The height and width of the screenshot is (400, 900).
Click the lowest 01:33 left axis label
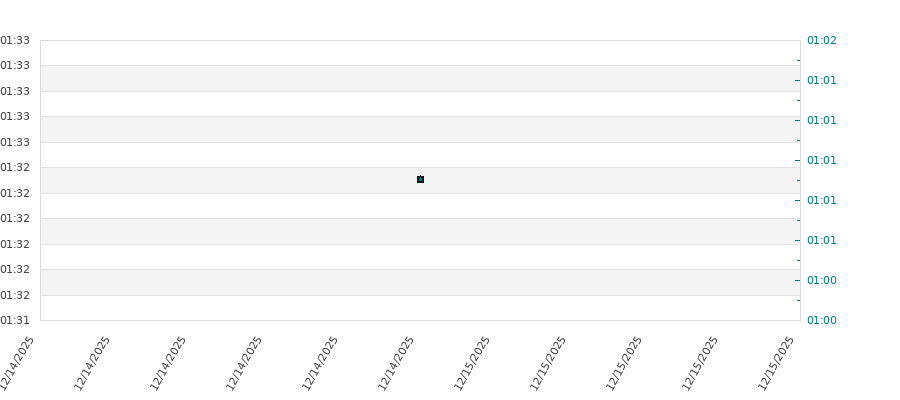point(15,143)
